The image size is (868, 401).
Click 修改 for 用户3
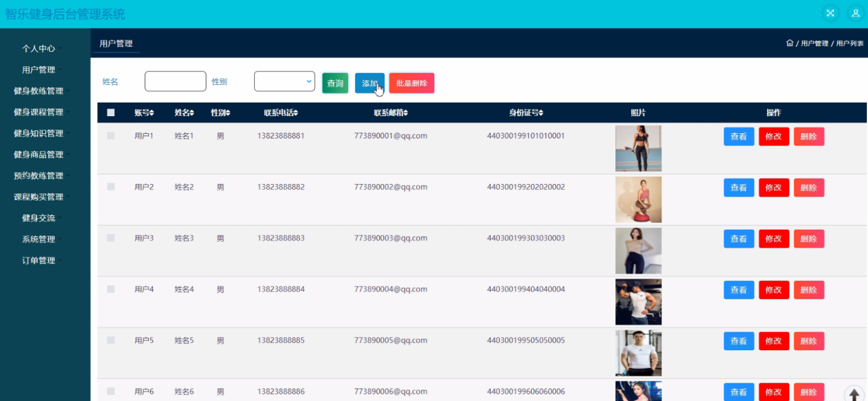[774, 239]
